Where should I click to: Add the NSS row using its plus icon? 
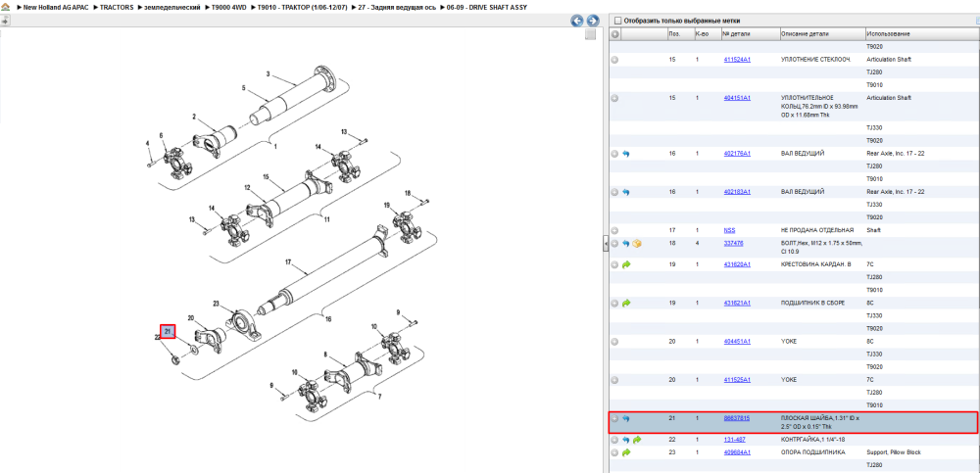click(x=615, y=230)
